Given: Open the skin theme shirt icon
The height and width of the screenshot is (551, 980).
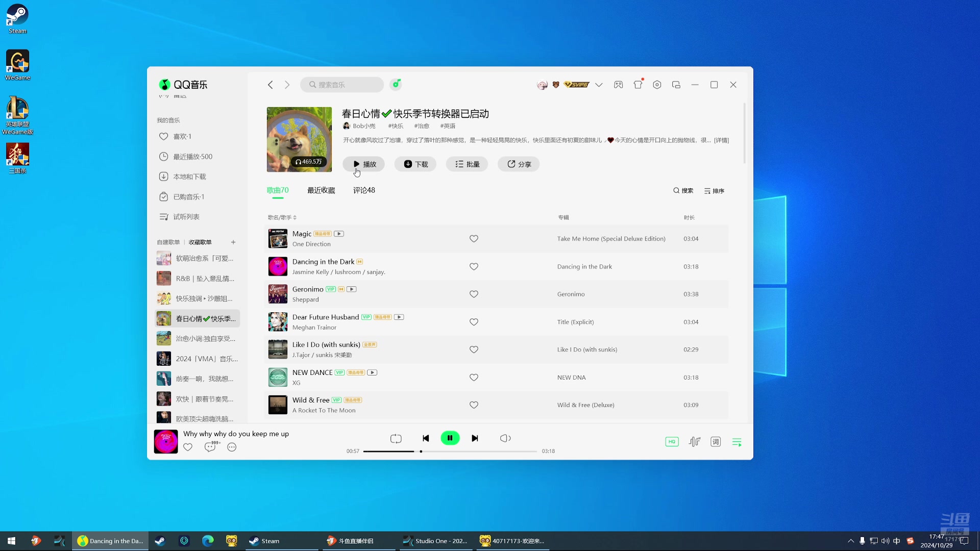Looking at the screenshot, I should 638,85.
